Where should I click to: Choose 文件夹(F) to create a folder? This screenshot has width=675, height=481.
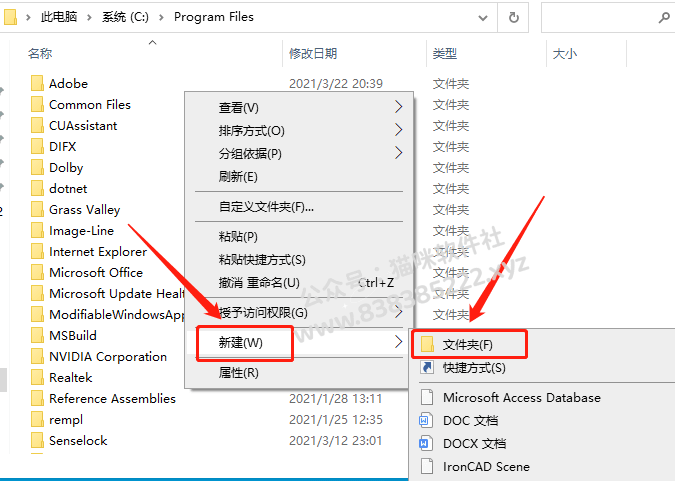[x=468, y=344]
